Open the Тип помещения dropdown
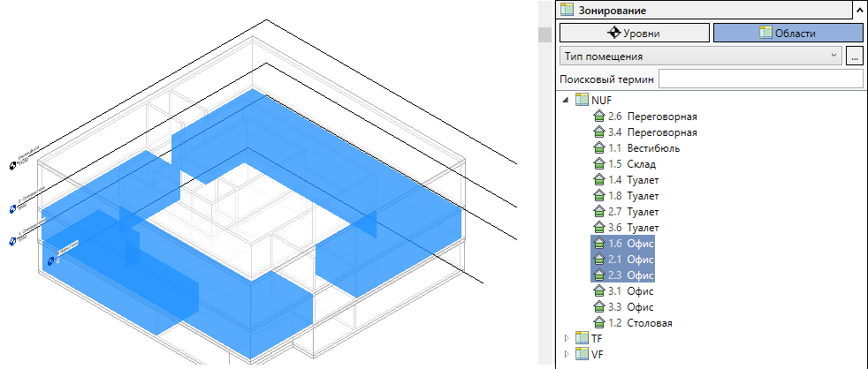 (x=701, y=56)
